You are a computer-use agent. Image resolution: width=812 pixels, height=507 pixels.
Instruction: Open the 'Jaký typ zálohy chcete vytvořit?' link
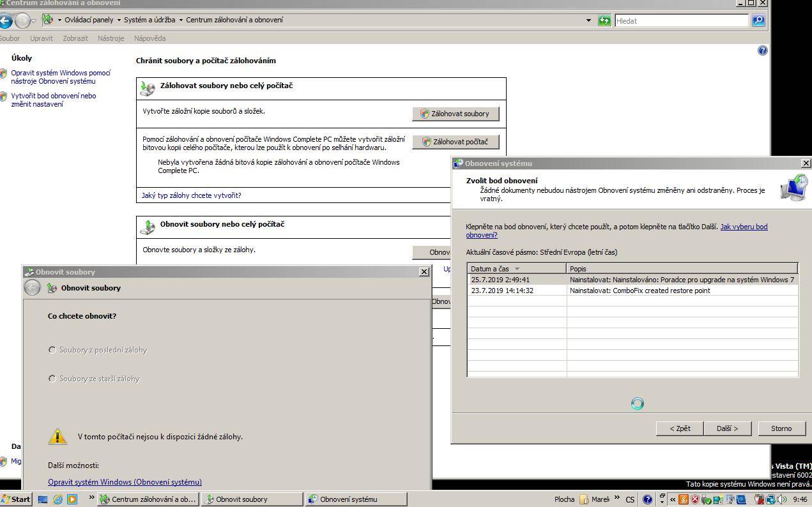click(x=192, y=195)
